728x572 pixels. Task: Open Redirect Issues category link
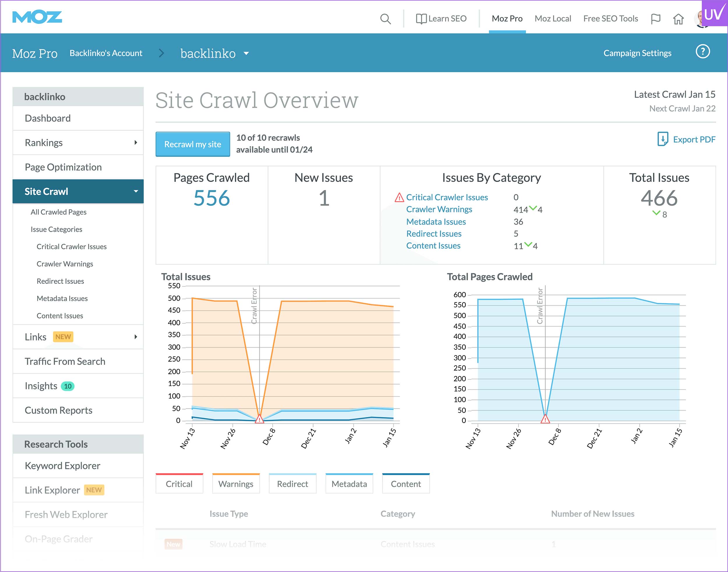coord(434,234)
